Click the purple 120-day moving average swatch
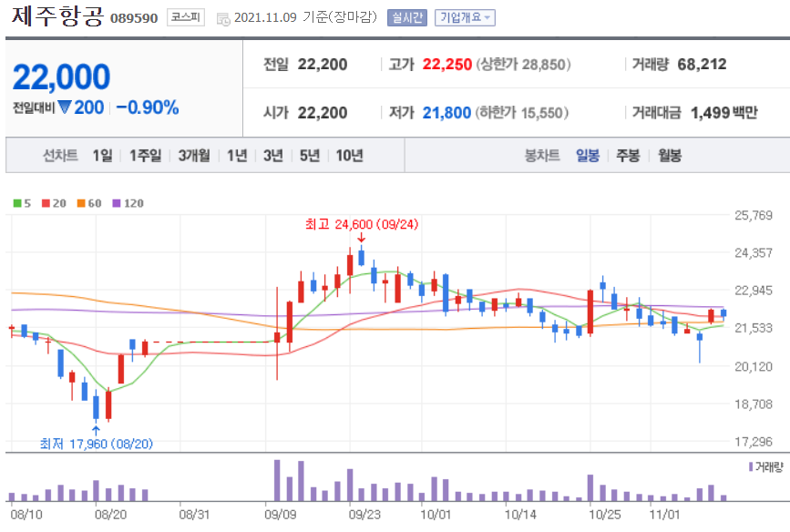 click(117, 203)
